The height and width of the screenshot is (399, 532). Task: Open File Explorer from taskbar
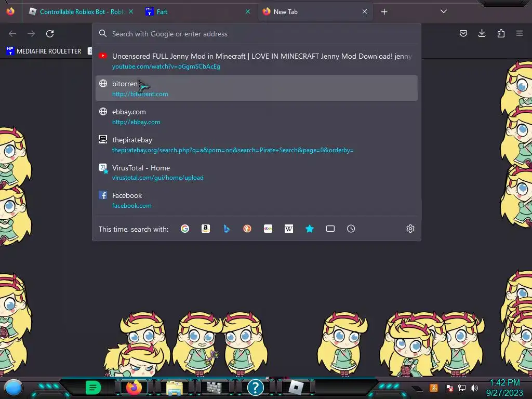point(175,388)
